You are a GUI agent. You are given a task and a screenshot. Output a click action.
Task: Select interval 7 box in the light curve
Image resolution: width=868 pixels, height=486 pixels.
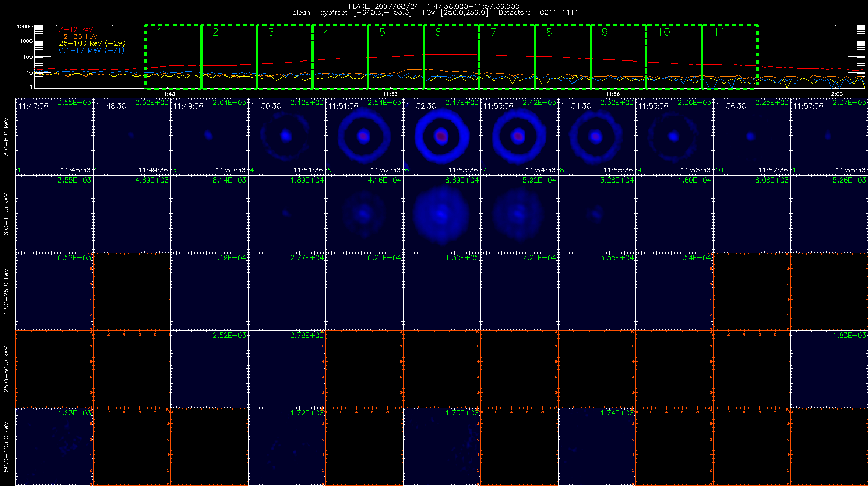pos(507,57)
